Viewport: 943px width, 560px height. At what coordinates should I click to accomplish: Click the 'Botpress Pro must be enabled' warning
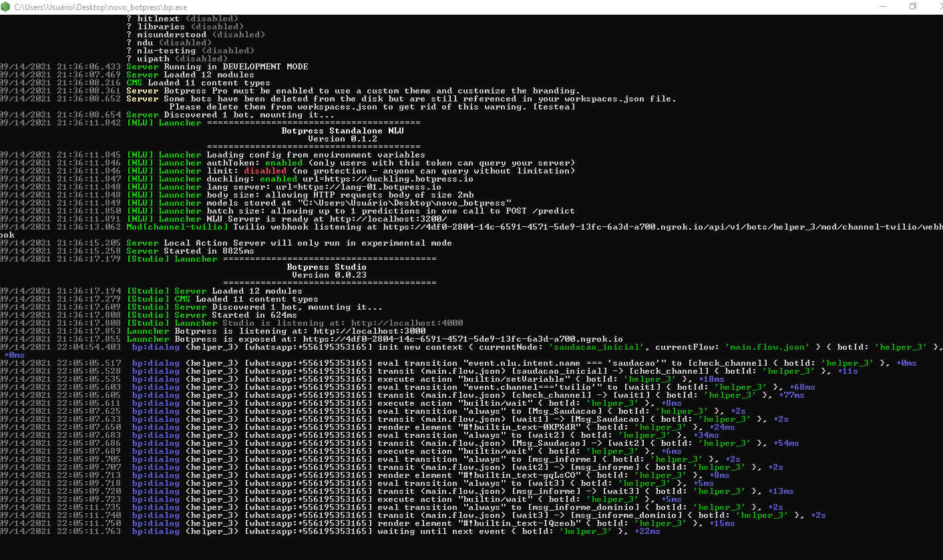tap(372, 91)
